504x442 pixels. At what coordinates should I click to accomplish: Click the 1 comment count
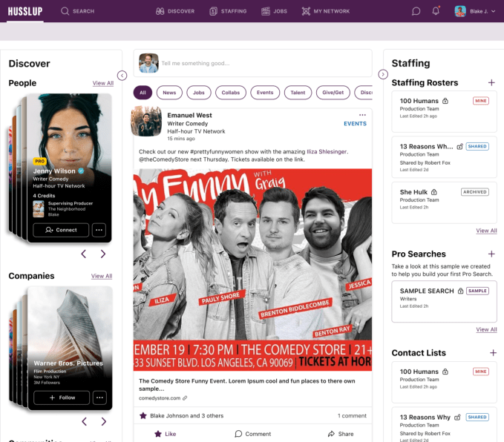[x=352, y=415]
